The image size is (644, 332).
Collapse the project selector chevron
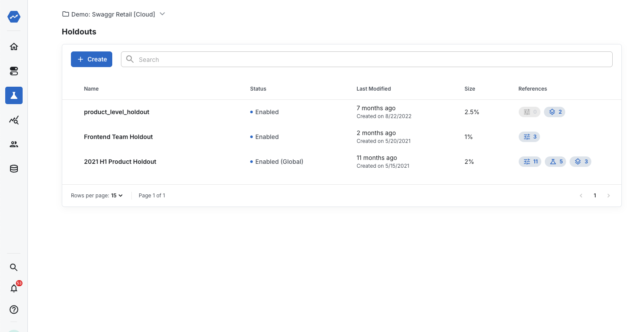[x=162, y=14]
